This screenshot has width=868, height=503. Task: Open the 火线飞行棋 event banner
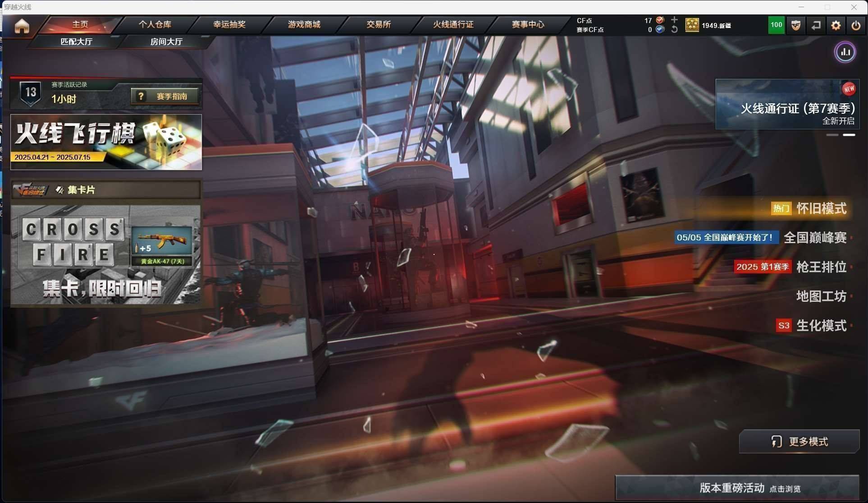pyautogui.click(x=106, y=142)
